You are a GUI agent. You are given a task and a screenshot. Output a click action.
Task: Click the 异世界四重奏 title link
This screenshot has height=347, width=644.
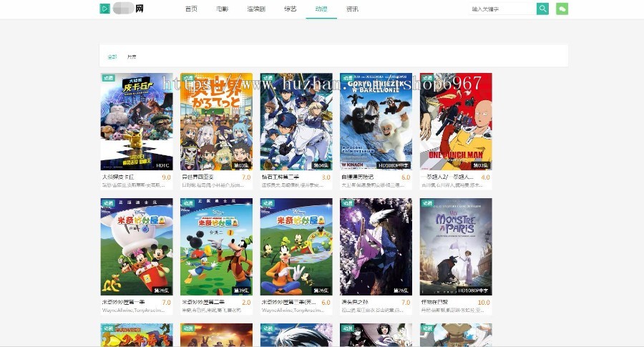198,177
